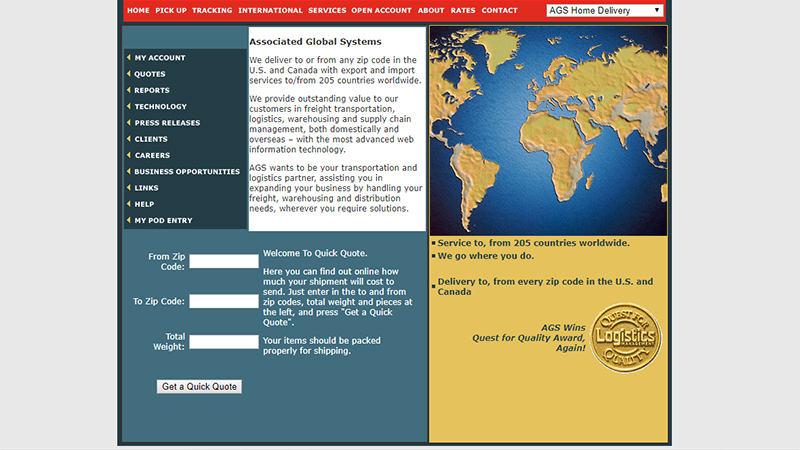
Task: Open SERVICES from the top bar
Action: pyautogui.click(x=327, y=10)
